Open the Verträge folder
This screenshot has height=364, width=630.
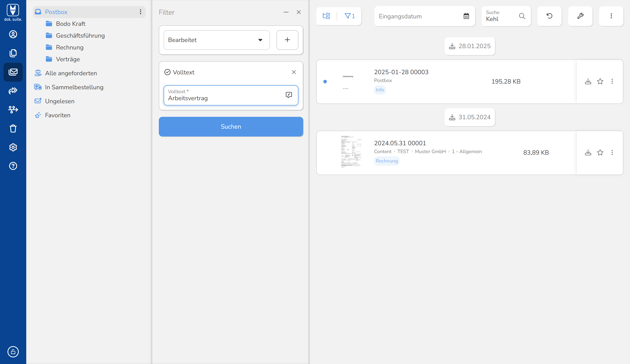click(x=68, y=59)
